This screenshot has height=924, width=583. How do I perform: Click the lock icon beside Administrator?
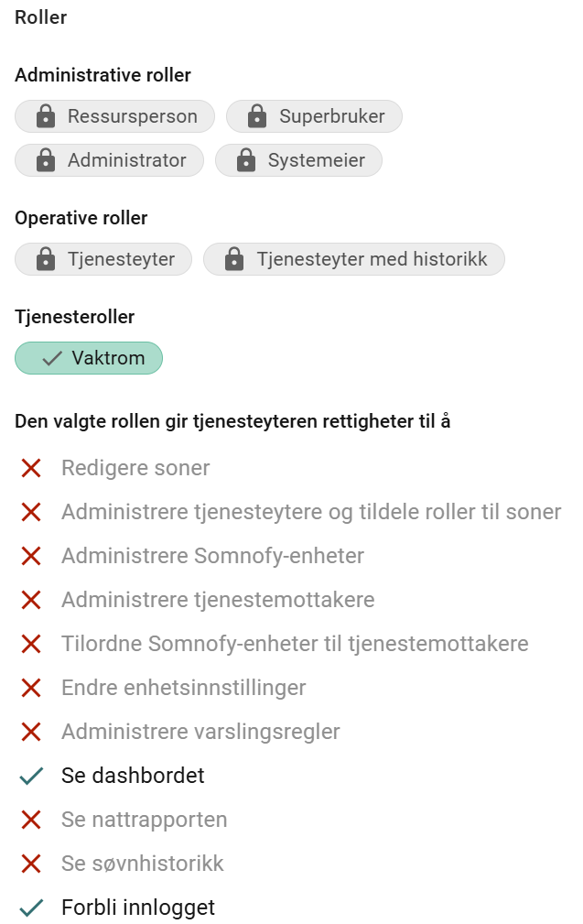click(46, 160)
